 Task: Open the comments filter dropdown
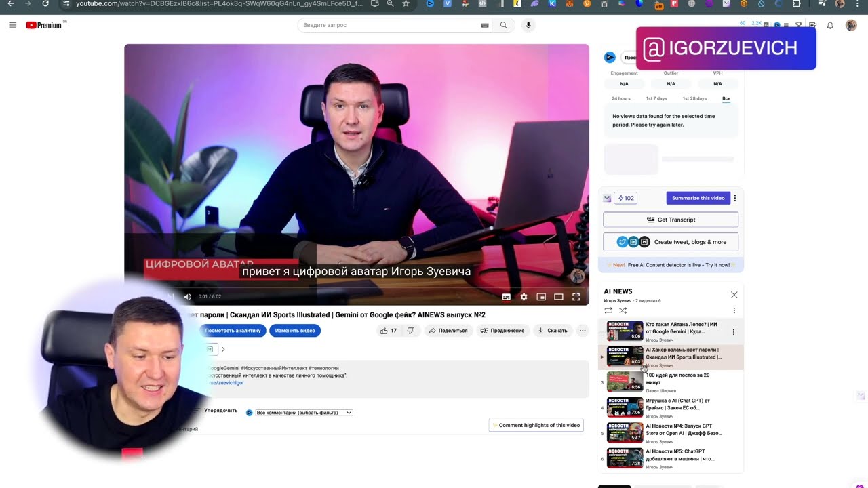[x=304, y=413]
